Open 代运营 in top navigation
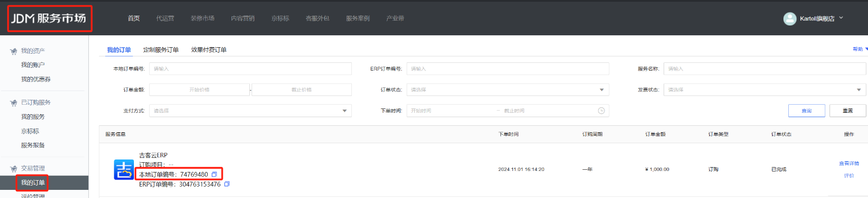Viewport: 868px width, 198px height. click(x=165, y=18)
